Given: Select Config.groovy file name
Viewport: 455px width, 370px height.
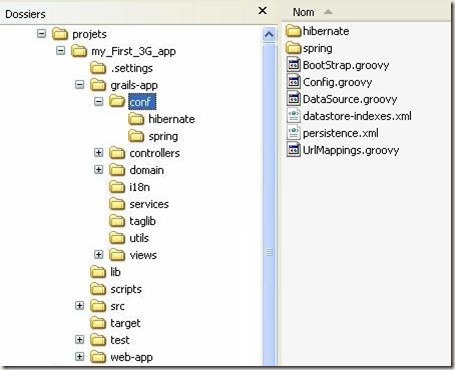Looking at the screenshot, I should pos(338,82).
